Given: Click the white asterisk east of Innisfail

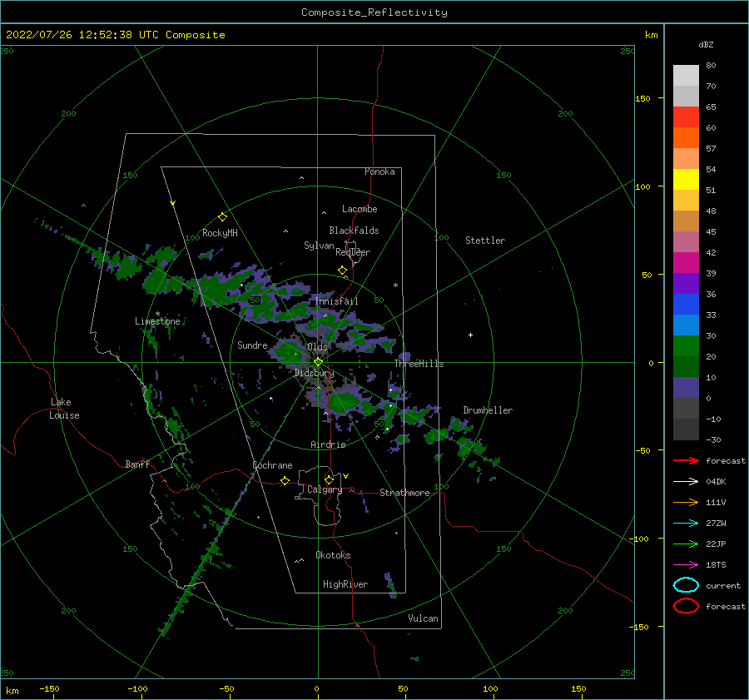Looking at the screenshot, I should pyautogui.click(x=395, y=285).
